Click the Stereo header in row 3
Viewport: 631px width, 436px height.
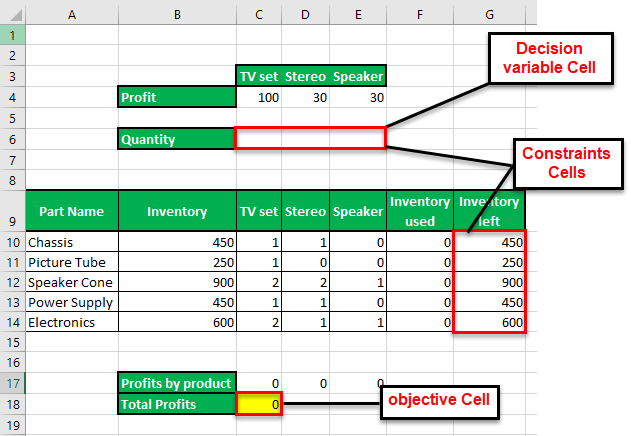tap(305, 76)
